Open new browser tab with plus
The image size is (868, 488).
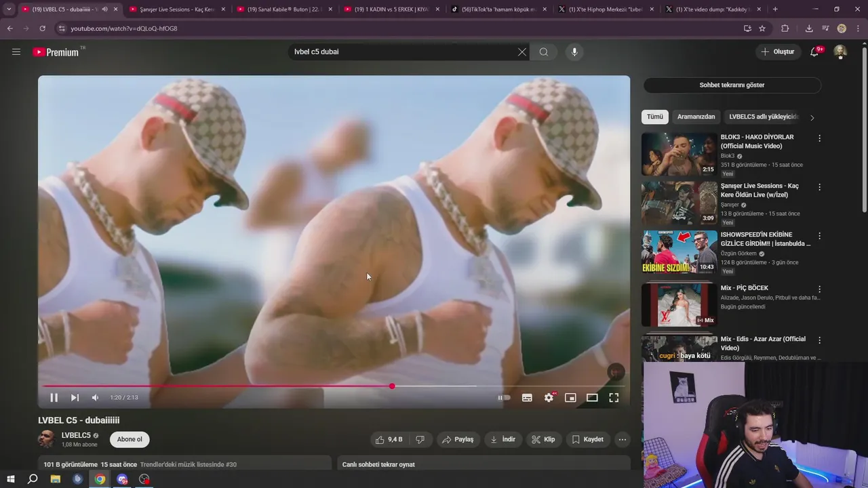point(775,9)
